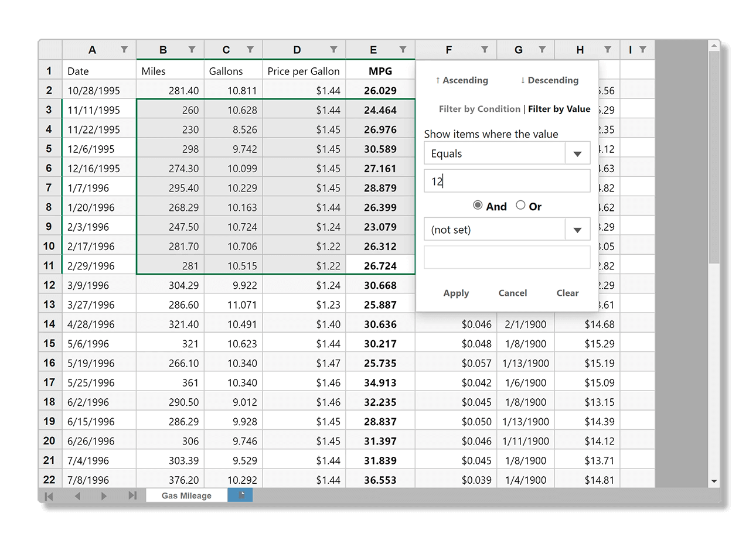Click the second empty filter value field
The image size is (756, 547).
point(507,258)
